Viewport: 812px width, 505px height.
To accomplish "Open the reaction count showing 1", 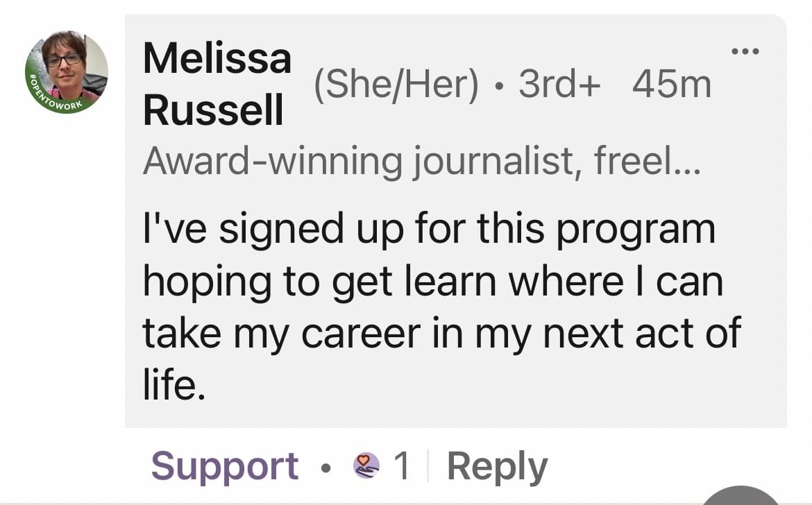I will click(402, 466).
